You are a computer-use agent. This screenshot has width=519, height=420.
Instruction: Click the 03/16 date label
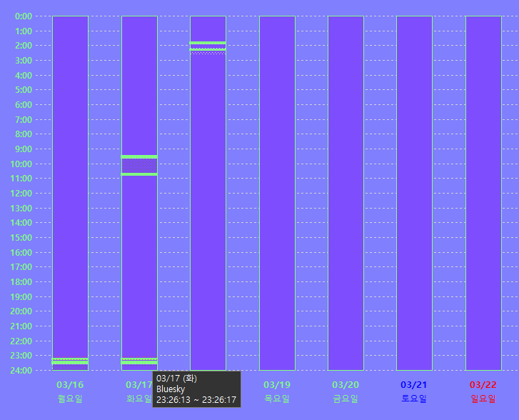click(x=70, y=385)
